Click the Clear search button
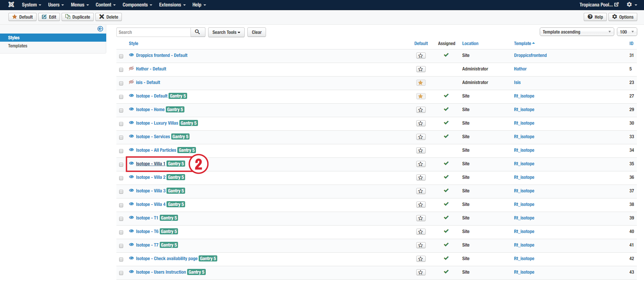The width and height of the screenshot is (644, 296). (x=257, y=32)
